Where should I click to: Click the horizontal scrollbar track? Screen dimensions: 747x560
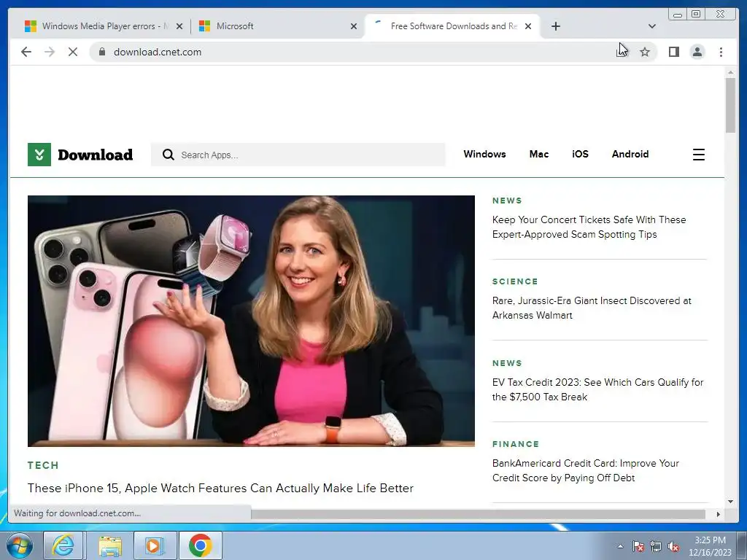tap(478, 514)
